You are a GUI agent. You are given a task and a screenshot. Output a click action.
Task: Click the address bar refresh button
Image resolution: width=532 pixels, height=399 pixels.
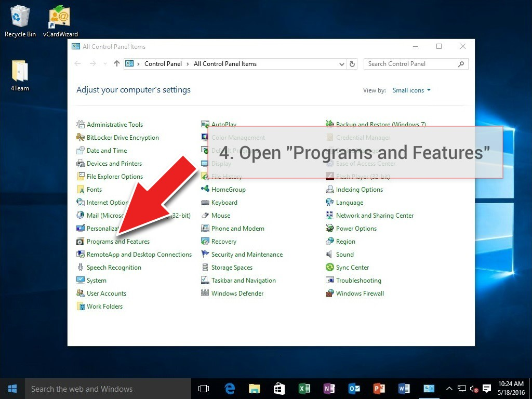click(x=352, y=64)
